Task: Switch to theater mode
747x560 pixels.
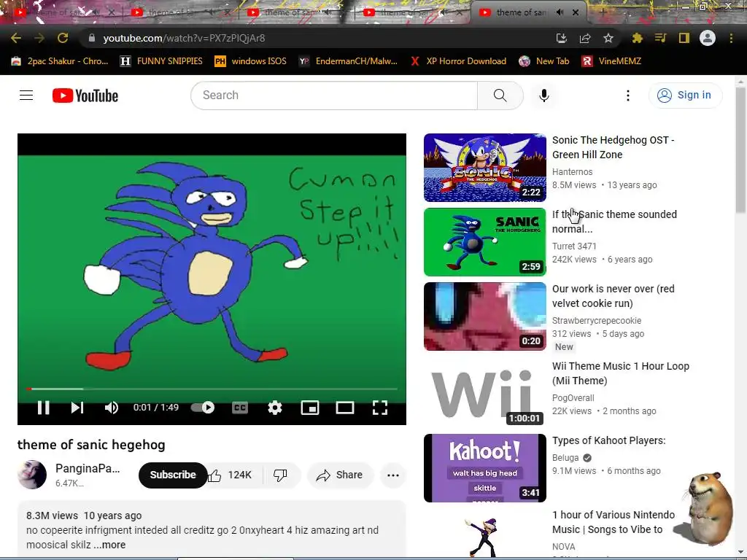Action: 345,408
